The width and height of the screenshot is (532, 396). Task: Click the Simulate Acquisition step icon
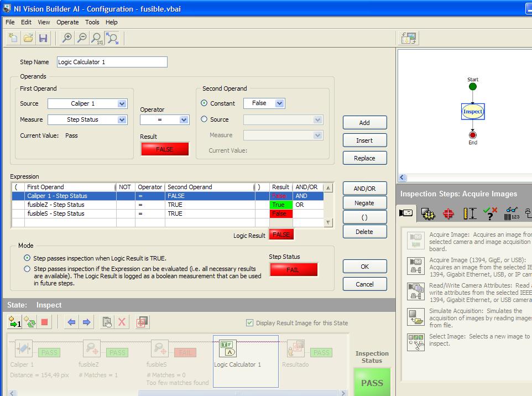416,316
